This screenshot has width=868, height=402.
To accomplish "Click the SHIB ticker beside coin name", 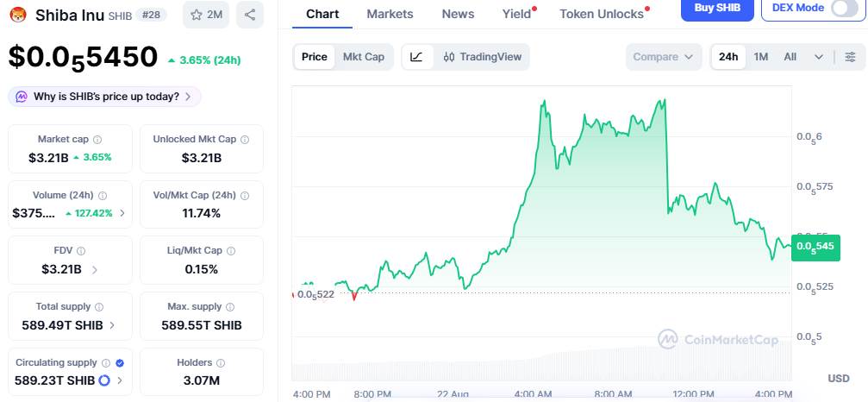I will click(120, 16).
